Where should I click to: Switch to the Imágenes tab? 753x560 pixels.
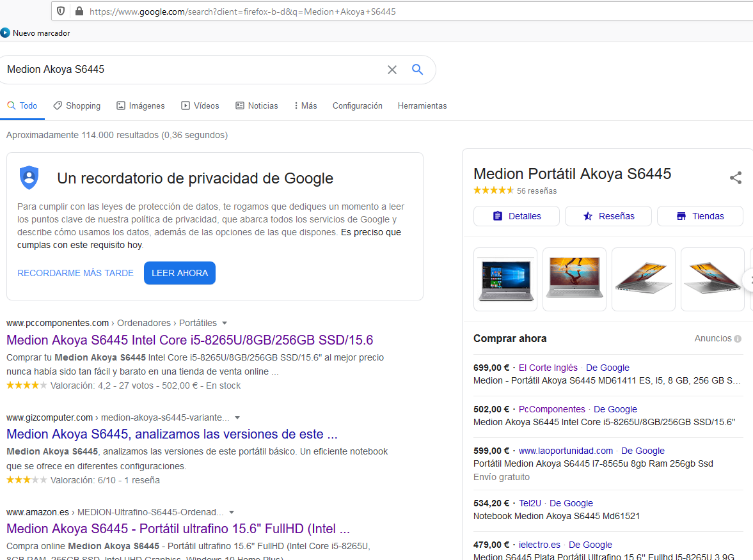tap(141, 105)
